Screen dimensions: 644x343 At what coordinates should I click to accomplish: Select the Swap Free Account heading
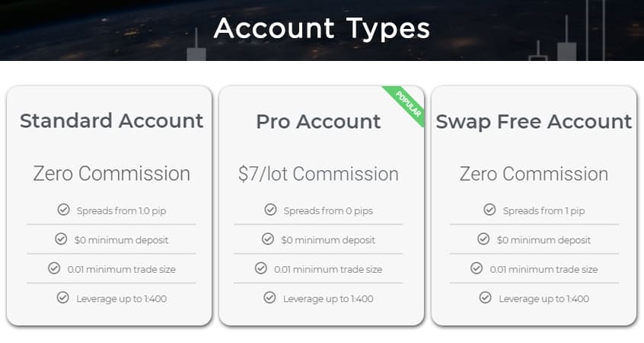point(534,121)
